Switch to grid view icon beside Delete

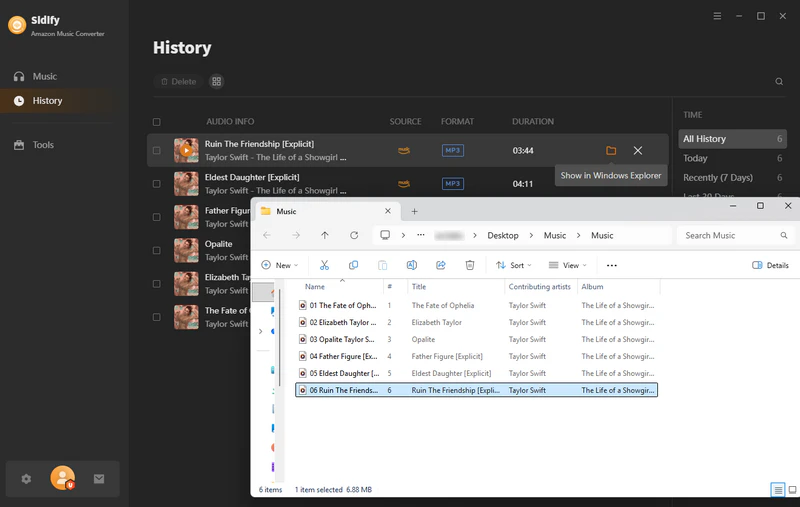pyautogui.click(x=216, y=81)
